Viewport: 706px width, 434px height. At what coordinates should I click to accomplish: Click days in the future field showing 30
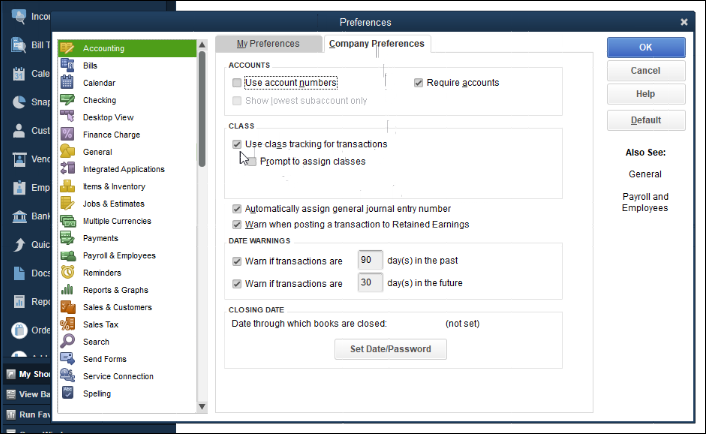click(370, 283)
